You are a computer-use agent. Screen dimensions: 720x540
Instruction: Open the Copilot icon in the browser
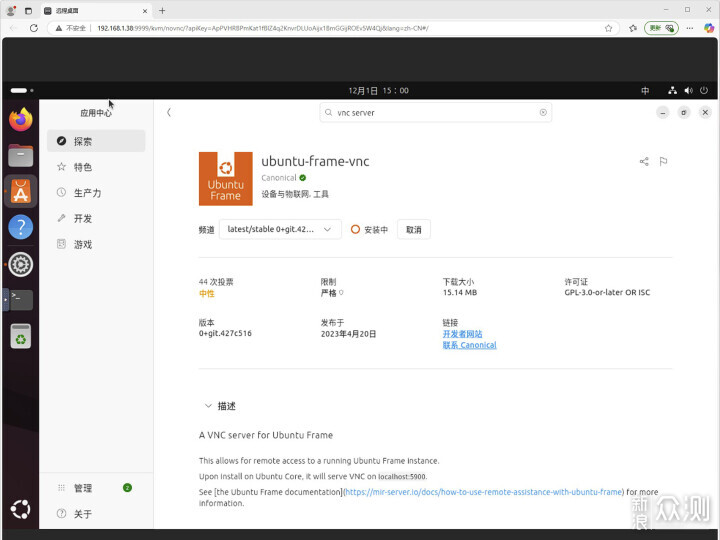click(709, 28)
